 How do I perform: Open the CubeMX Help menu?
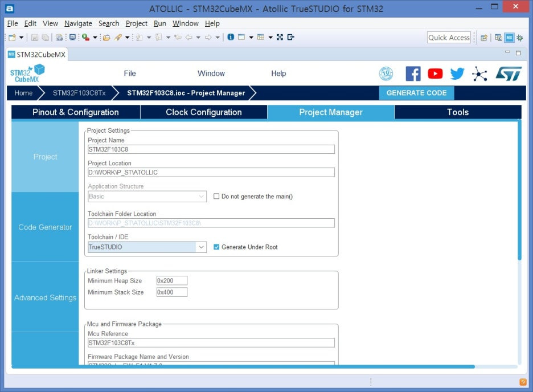[x=278, y=73]
